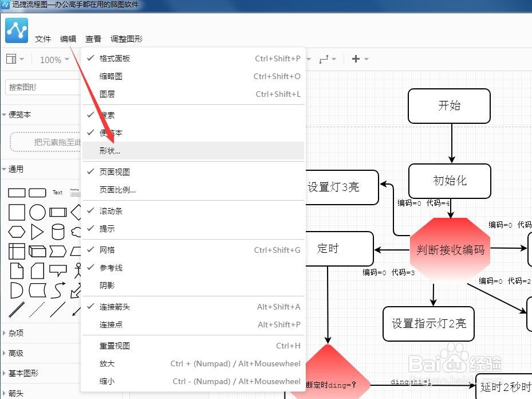Open the 调整图形 menu
This screenshot has height=399, width=532.
click(126, 39)
